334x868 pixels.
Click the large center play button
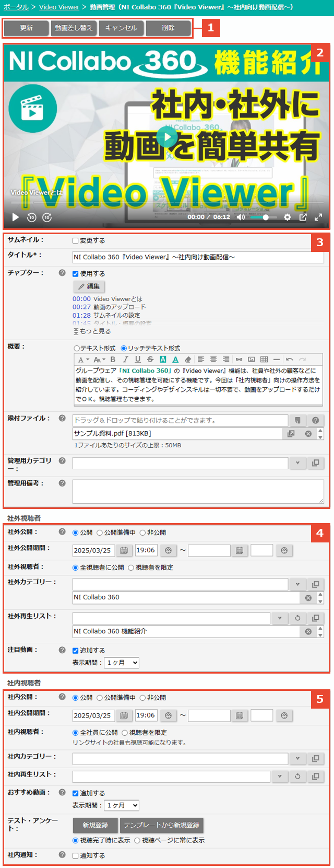166,137
